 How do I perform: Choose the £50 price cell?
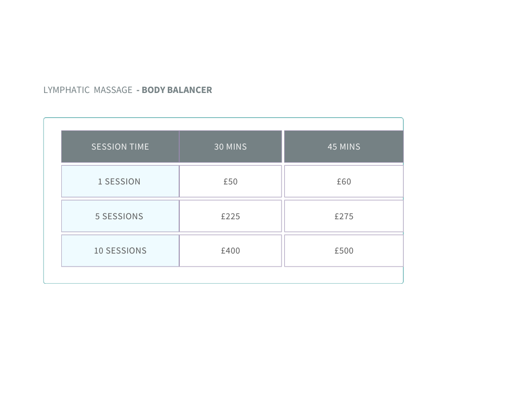click(x=230, y=181)
